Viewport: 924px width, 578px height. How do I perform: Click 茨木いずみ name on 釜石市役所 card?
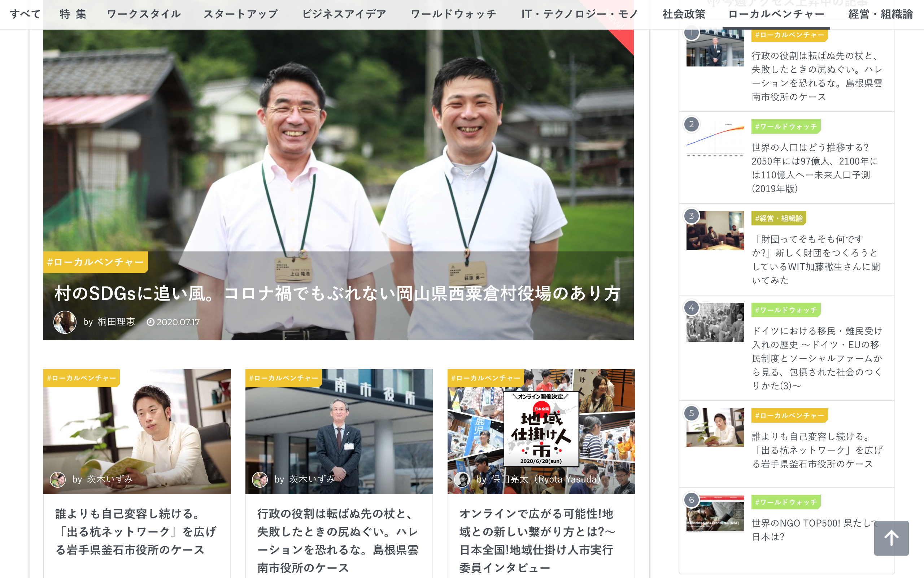click(x=110, y=479)
